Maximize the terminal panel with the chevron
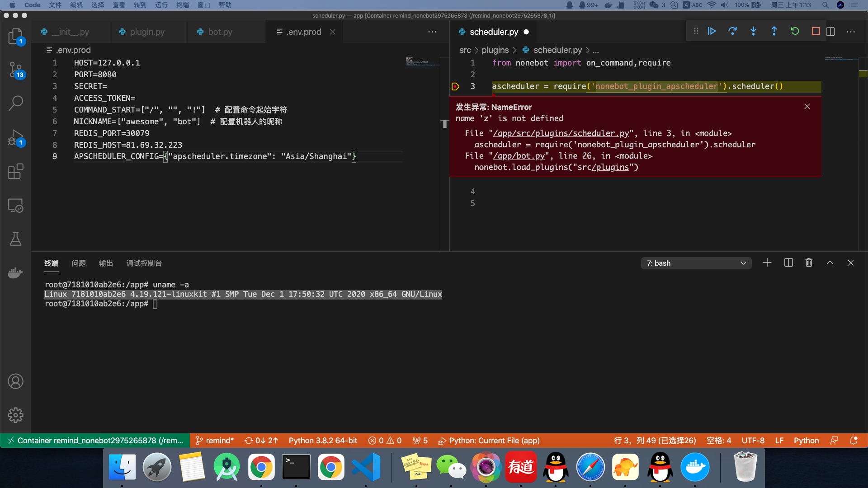The width and height of the screenshot is (868, 488). coord(830,262)
